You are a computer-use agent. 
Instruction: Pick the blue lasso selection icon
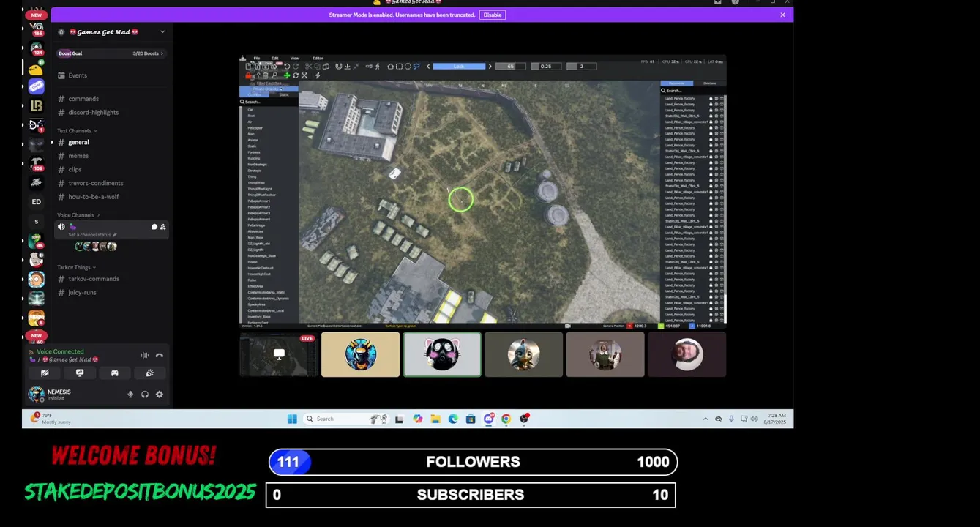point(416,66)
